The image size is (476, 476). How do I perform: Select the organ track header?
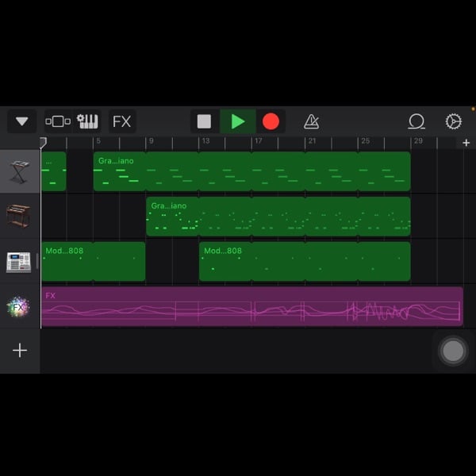[19, 217]
